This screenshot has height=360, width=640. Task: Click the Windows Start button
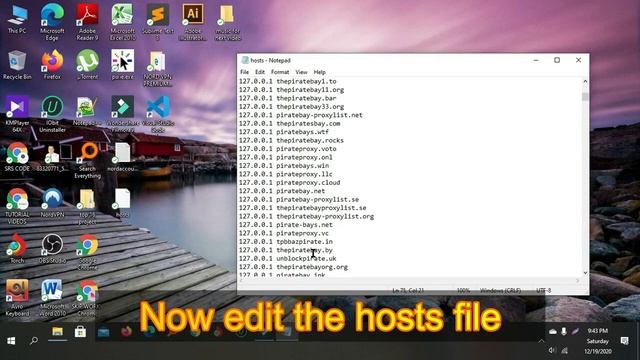click(11, 340)
